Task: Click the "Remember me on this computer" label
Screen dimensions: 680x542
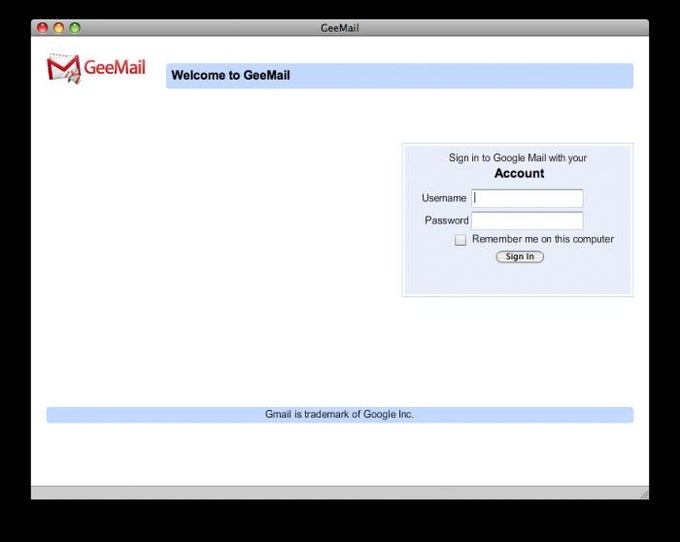Action: [543, 239]
